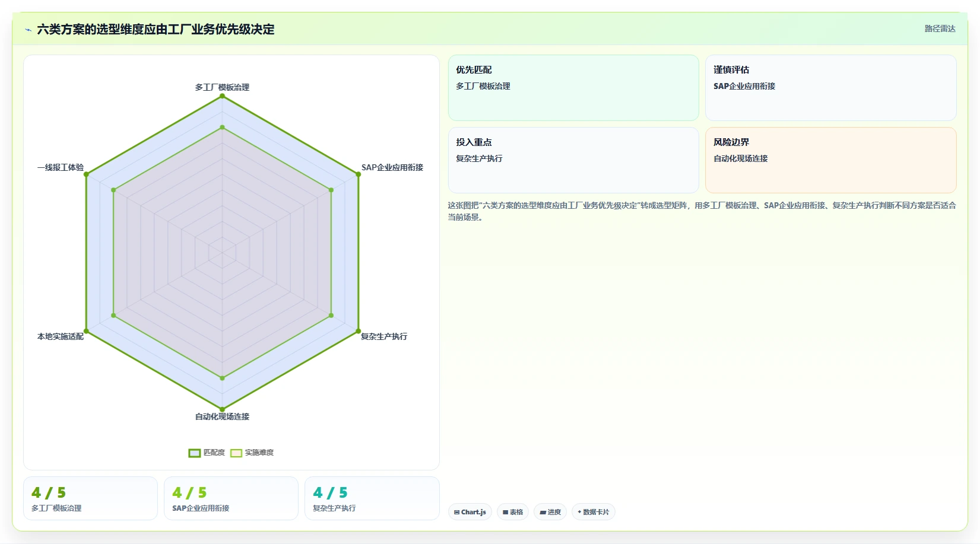Click the description paragraph starting 这张图把
The width and height of the screenshot is (980, 544).
(x=702, y=211)
